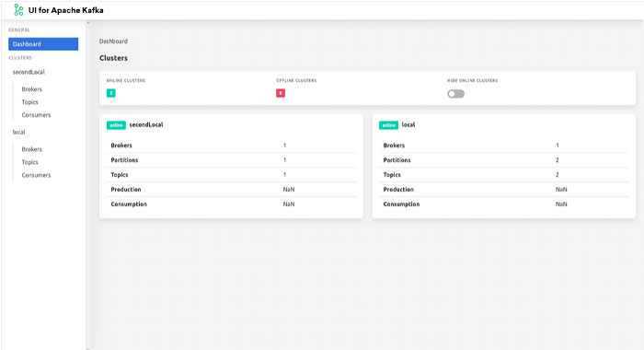Click the Kafka logo icon in header

click(x=18, y=10)
